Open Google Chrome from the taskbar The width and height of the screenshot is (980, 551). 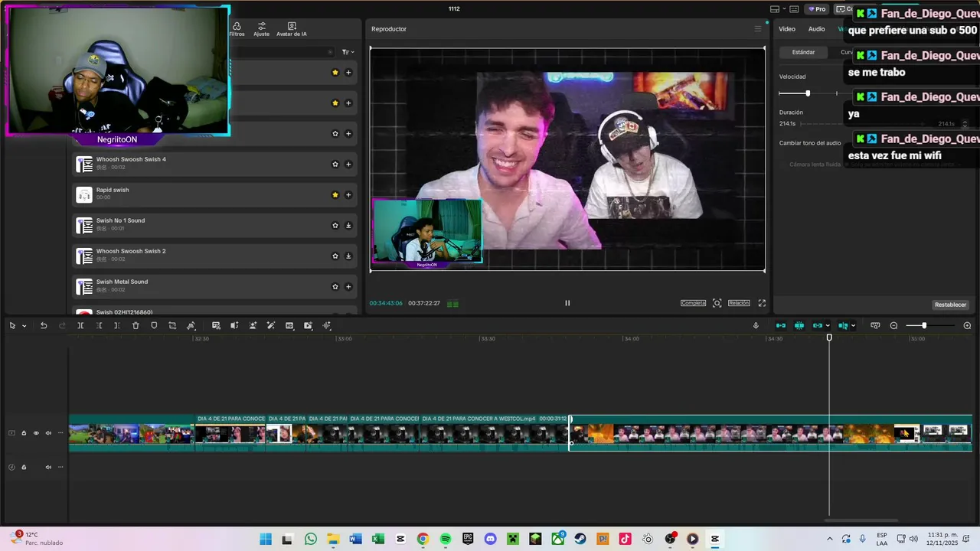pos(423,539)
